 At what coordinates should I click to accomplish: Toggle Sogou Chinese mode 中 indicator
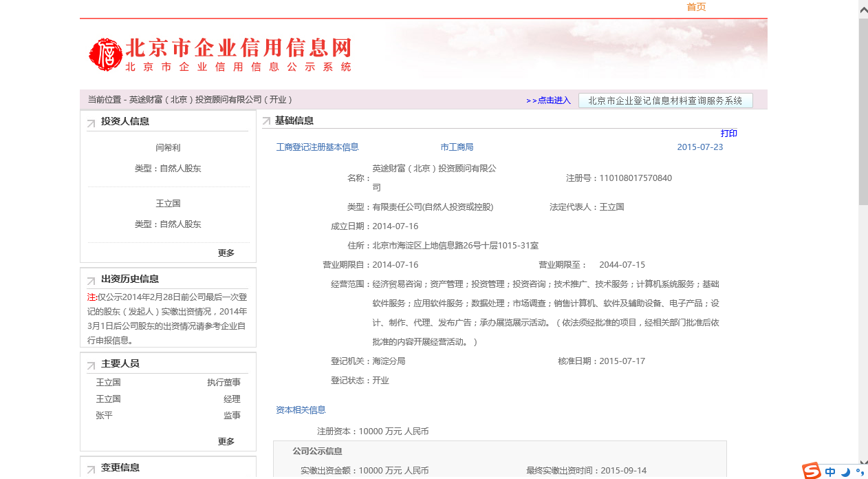831,472
